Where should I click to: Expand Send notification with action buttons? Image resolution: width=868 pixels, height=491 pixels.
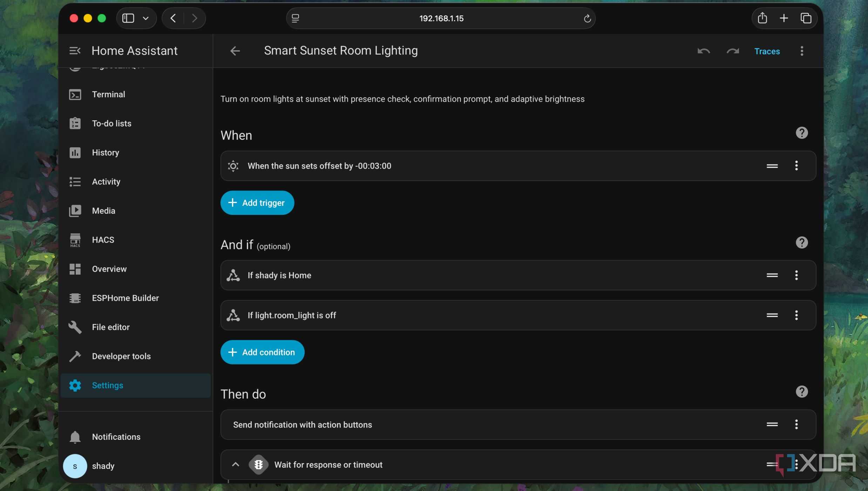(518, 425)
